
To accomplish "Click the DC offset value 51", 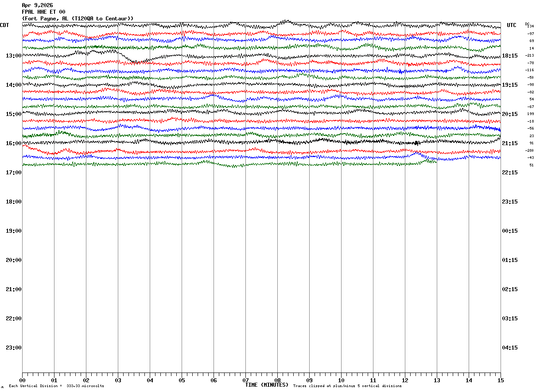I will (532, 165).
